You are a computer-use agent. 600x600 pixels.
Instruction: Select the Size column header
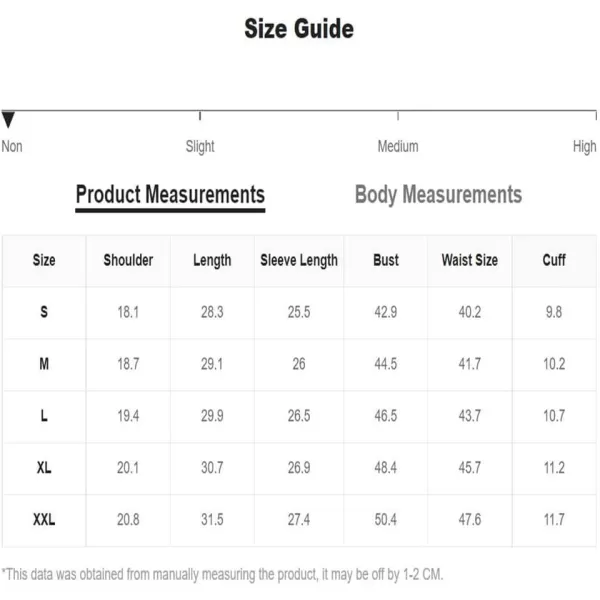click(44, 260)
